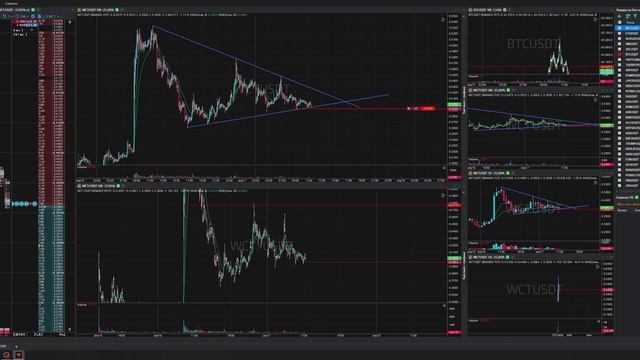Select the BTCUSDT row in watchlist
Image resolution: width=640 pixels, height=360 pixels.
coord(628,54)
